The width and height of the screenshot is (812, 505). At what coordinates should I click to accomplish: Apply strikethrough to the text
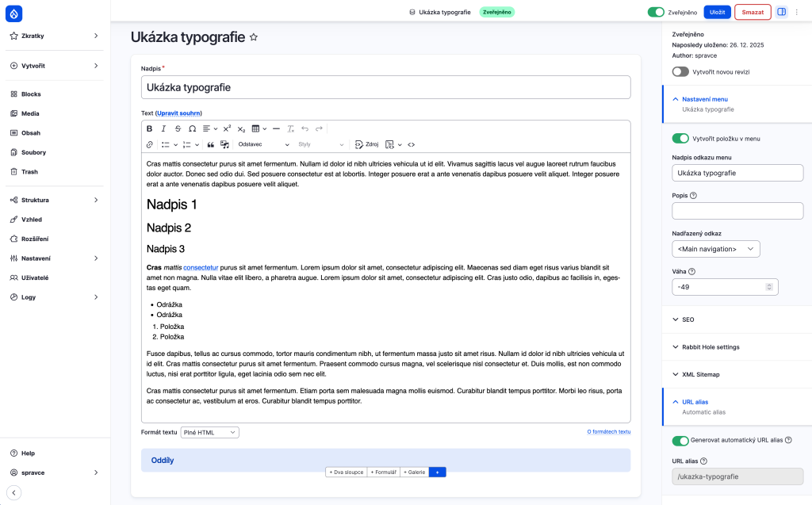click(x=177, y=129)
